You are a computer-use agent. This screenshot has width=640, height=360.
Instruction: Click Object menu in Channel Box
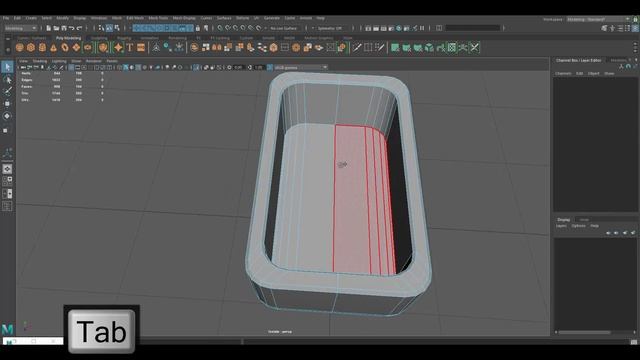pyautogui.click(x=593, y=73)
